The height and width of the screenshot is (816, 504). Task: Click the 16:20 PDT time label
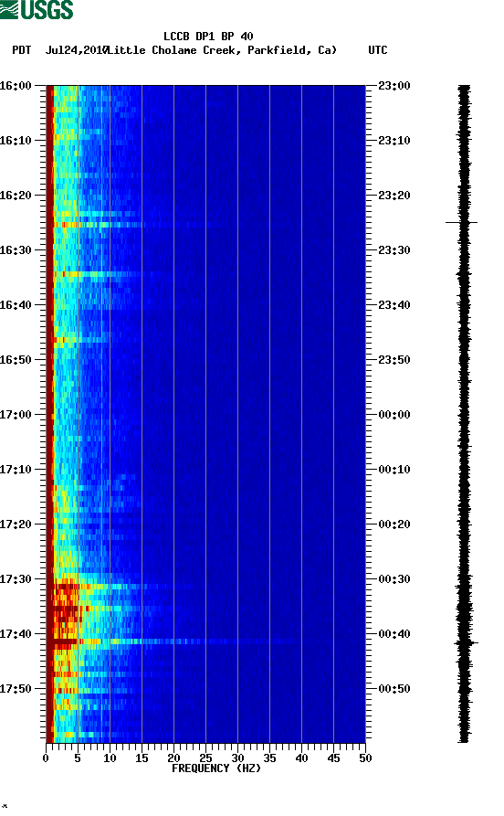point(16,196)
